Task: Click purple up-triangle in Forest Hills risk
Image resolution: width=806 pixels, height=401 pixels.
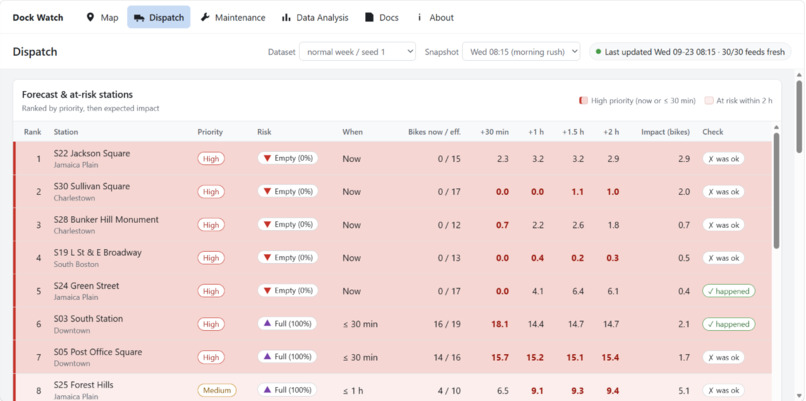Action: pyautogui.click(x=267, y=390)
